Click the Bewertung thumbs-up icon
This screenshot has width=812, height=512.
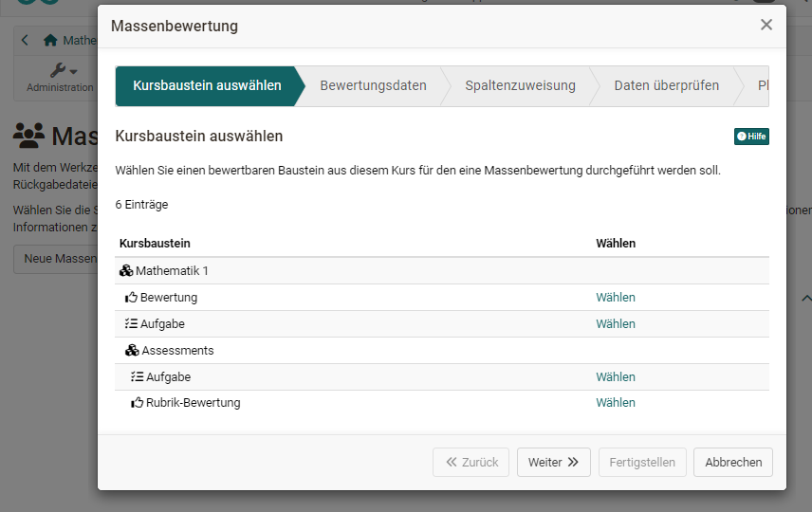coord(131,298)
